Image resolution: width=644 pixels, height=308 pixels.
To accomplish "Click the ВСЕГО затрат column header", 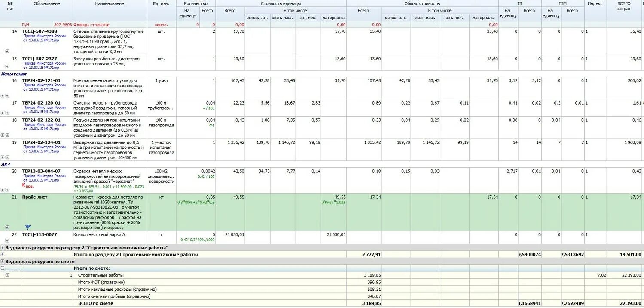I will click(x=624, y=6).
